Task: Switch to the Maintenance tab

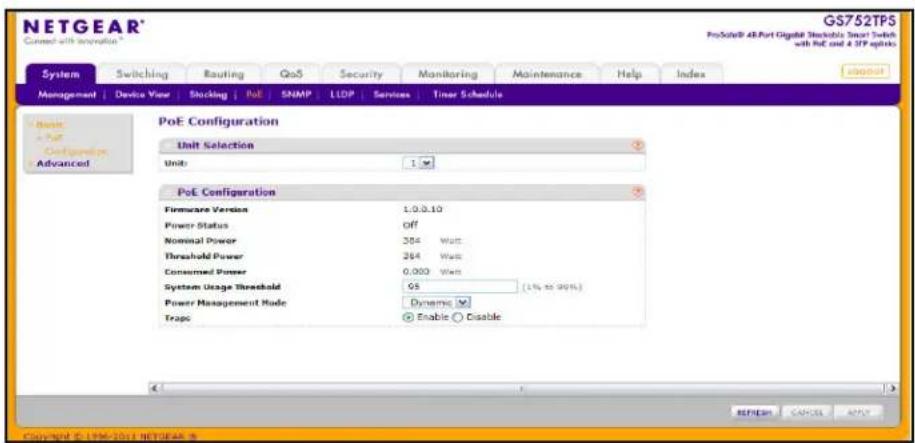Action: pos(546,75)
